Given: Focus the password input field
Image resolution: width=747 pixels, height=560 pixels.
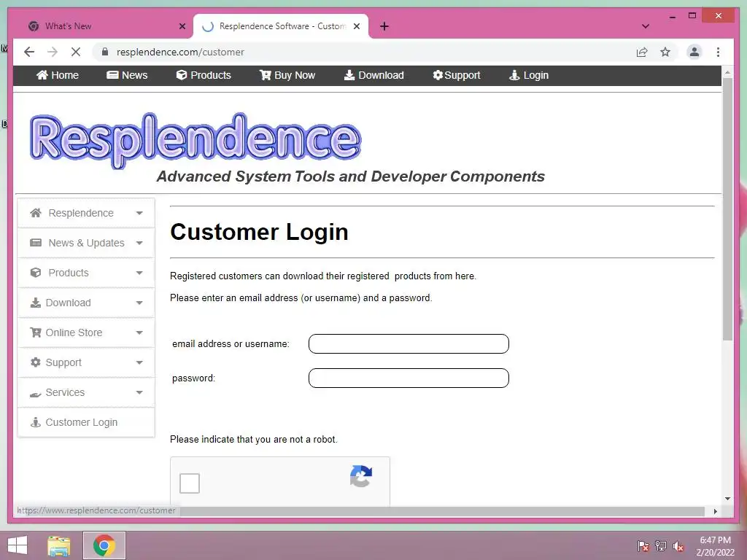Looking at the screenshot, I should tap(409, 378).
